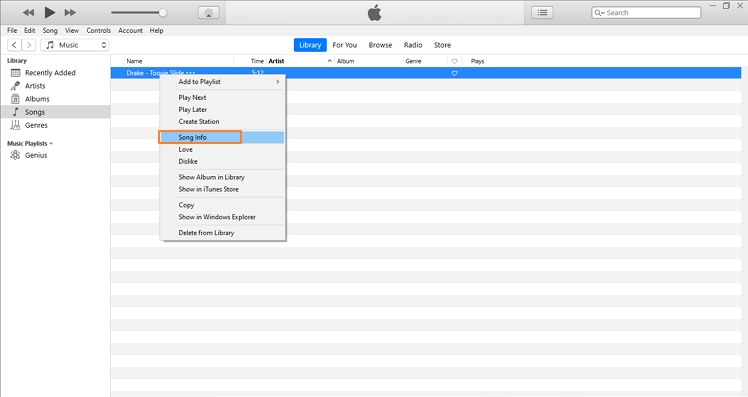
Task: Choose Create Station in context menu
Action: coord(223,122)
